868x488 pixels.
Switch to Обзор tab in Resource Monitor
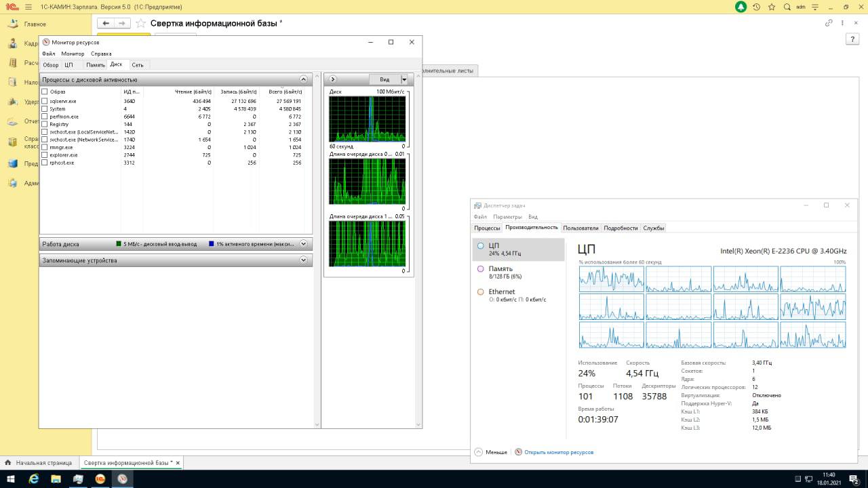[x=51, y=65]
